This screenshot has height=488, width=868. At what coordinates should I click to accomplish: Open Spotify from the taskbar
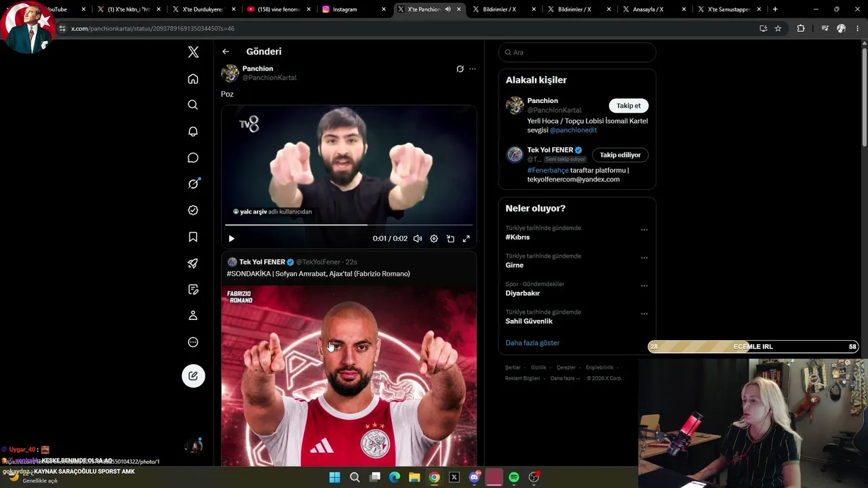514,477
